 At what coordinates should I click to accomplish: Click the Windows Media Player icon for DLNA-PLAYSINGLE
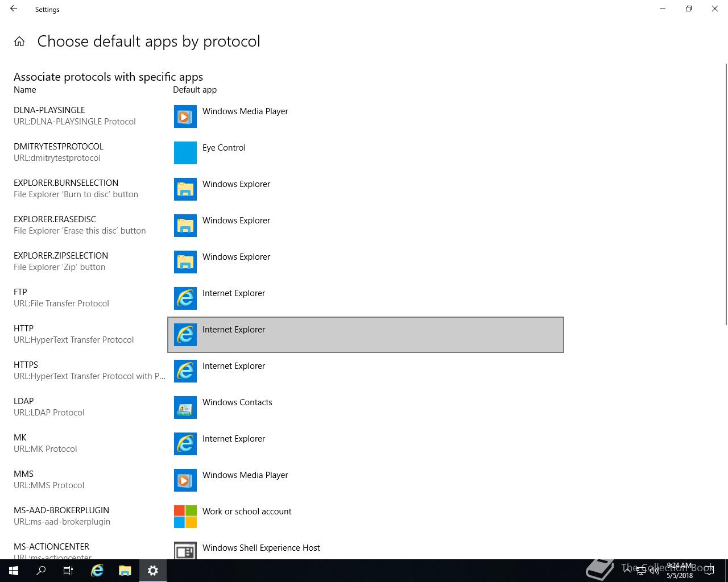(185, 117)
